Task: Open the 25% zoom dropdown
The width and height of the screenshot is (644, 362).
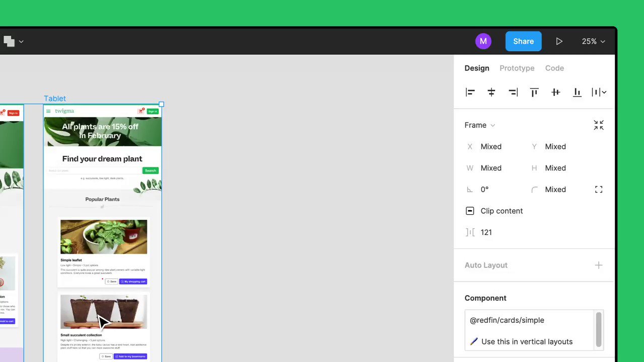Action: coord(593,41)
